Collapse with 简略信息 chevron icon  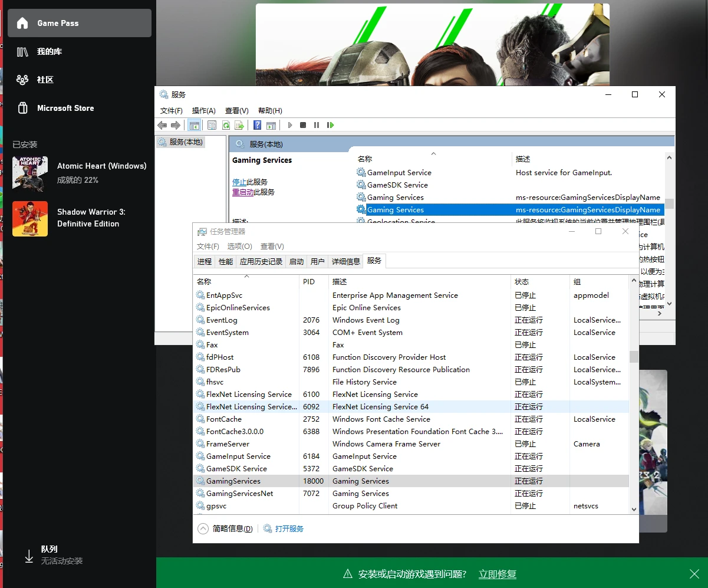[x=203, y=528]
